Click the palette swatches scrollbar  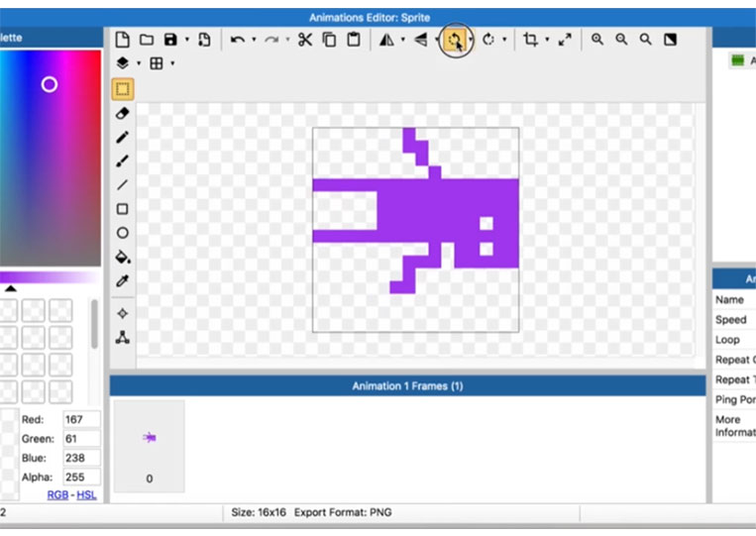coord(94,323)
